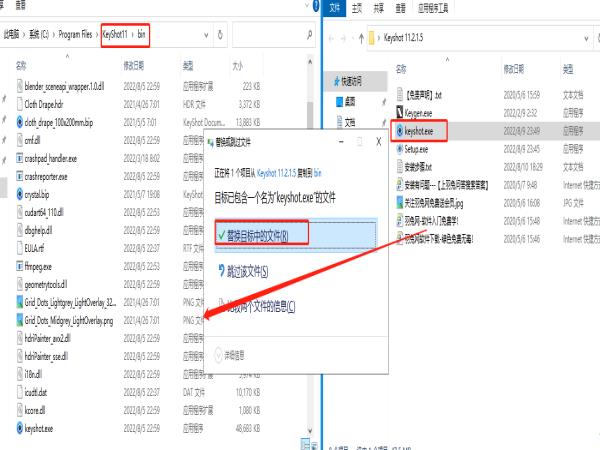Select the blender_sceneapi_wrapper.1.0.dll file
The height and width of the screenshot is (450, 600).
pos(64,86)
